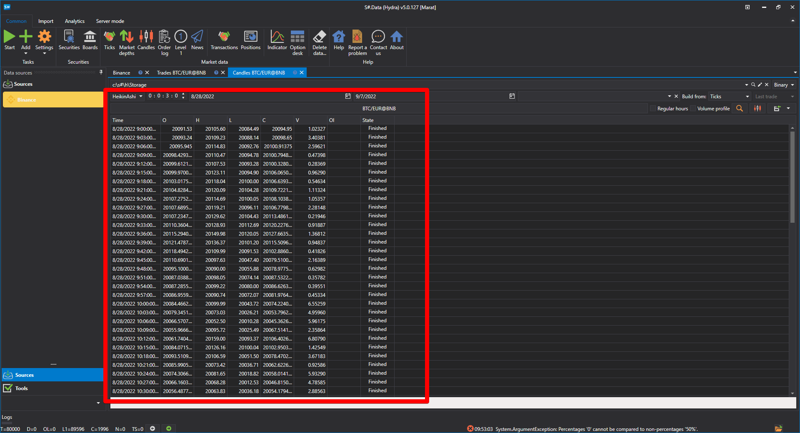Click the Delete data eraser icon
The image size is (800, 433).
tap(319, 40)
